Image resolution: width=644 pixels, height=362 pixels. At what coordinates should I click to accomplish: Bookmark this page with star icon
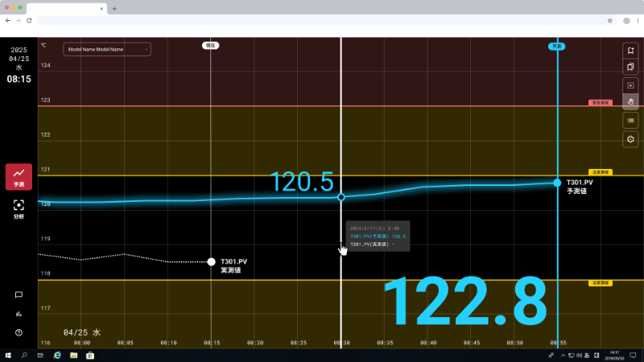tap(610, 20)
